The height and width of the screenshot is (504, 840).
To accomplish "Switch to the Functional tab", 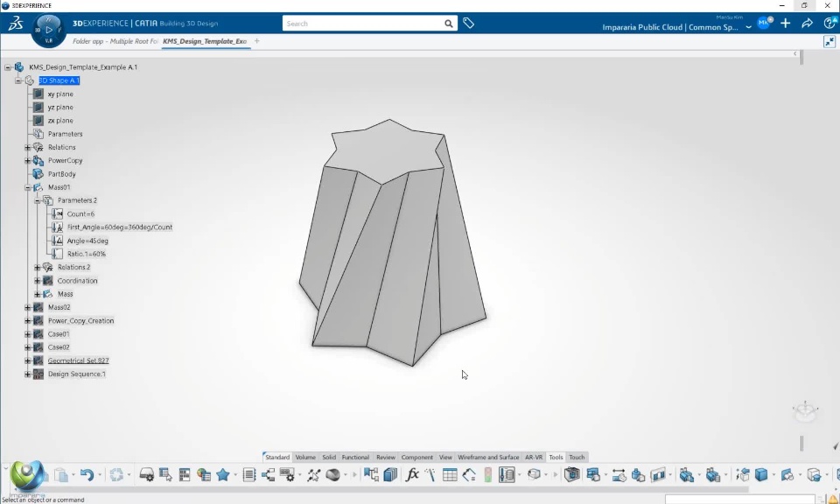I will (355, 457).
